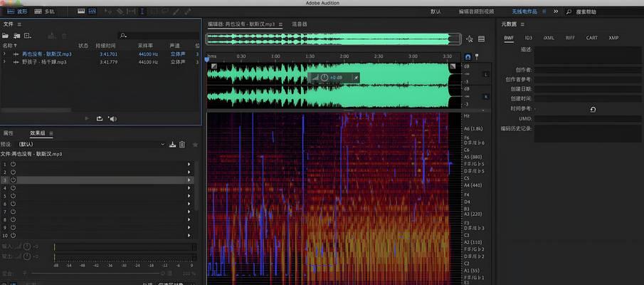Select the 默认 workspace
Image resolution: width=644 pixels, height=285 pixels.
[x=436, y=11]
